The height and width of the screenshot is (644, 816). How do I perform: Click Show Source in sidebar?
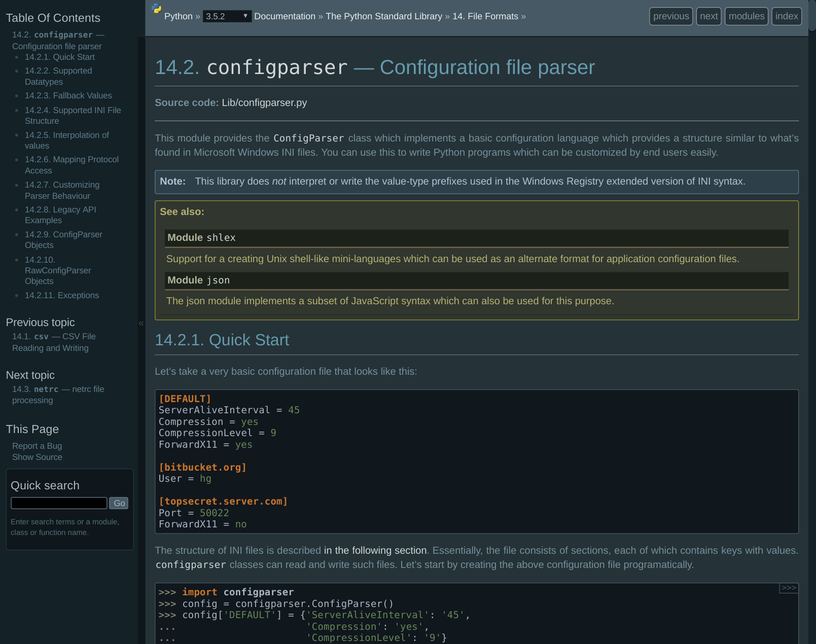[37, 457]
